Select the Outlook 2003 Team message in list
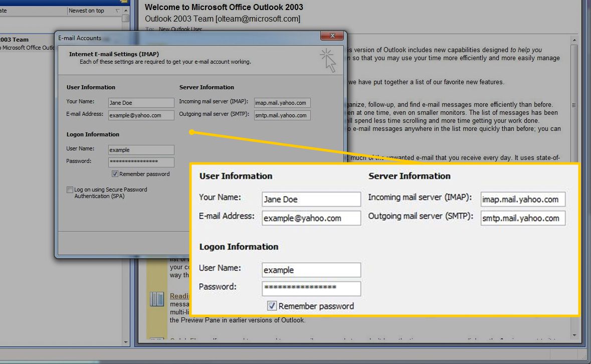 tap(28, 43)
